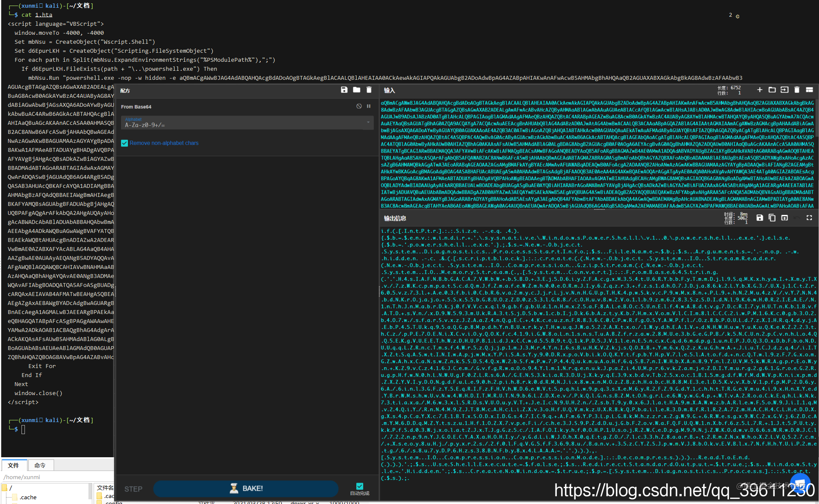Click the 文件名 column header
Image resolution: width=819 pixels, height=504 pixels.
click(x=105, y=488)
